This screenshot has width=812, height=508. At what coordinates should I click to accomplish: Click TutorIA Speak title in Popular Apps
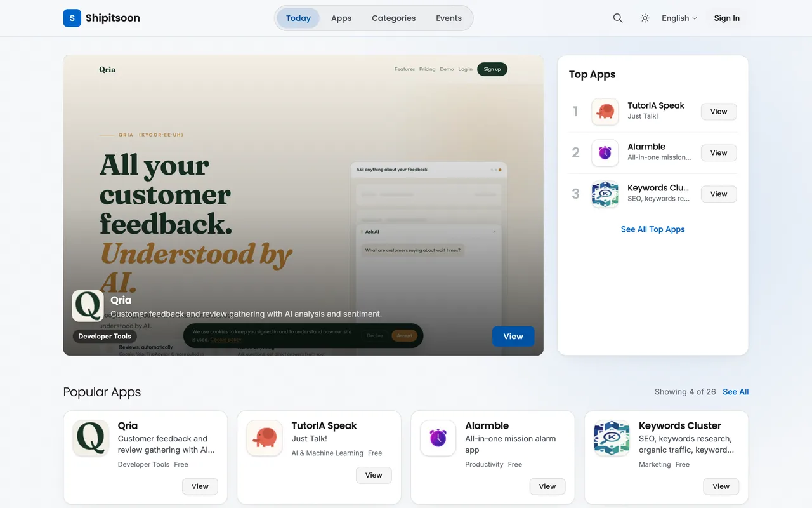[324, 425]
